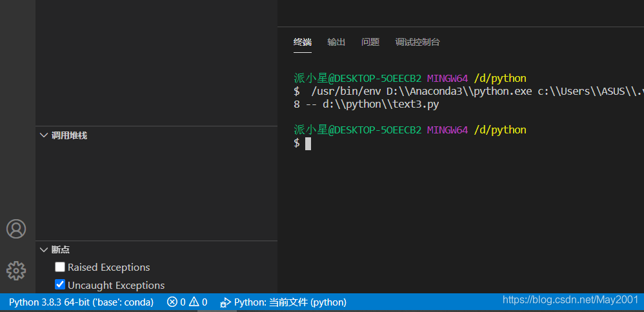This screenshot has width=644, height=312.
Task: Click the 调用堆栈 section title
Action: 69,135
